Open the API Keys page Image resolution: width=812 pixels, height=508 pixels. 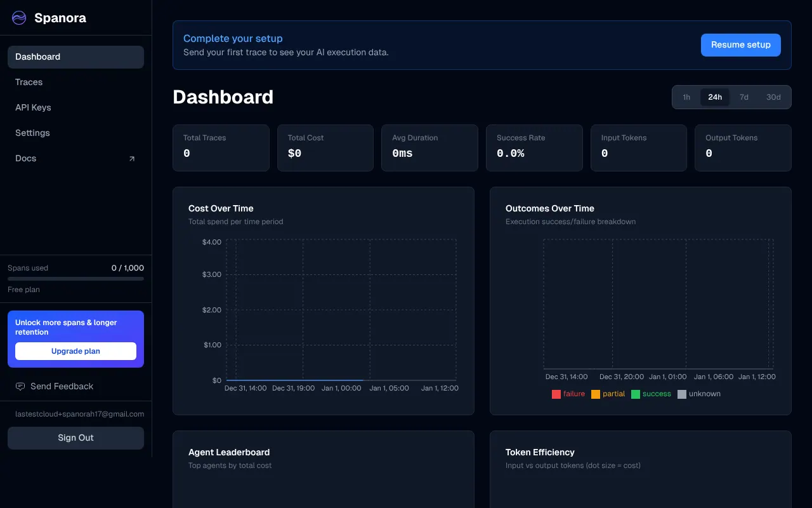[x=75, y=107]
